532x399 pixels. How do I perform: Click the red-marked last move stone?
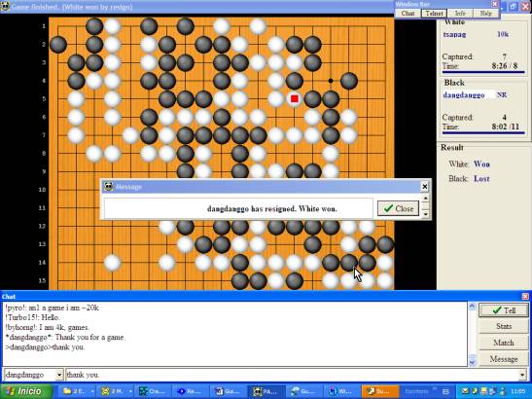(294, 99)
